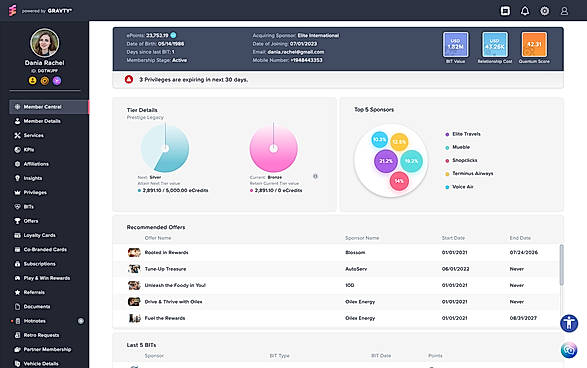Image resolution: width=587 pixels, height=368 pixels.
Task: Open the BIT Value tile
Action: tap(456, 44)
